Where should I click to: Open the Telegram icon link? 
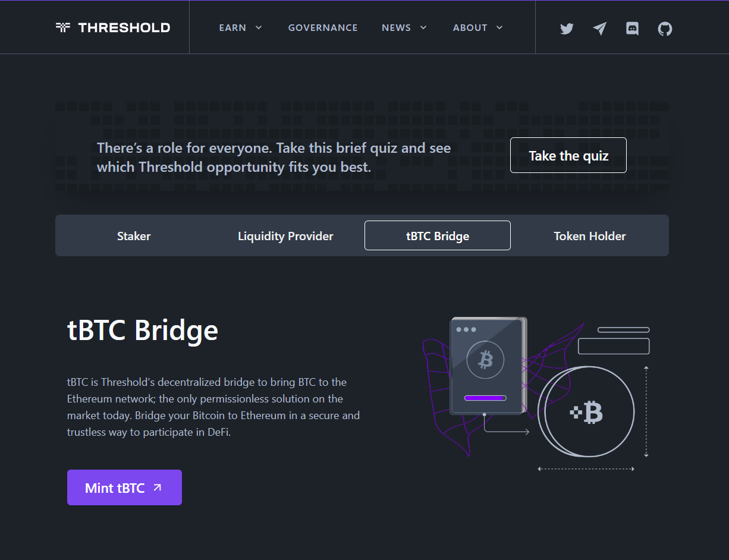coord(599,28)
